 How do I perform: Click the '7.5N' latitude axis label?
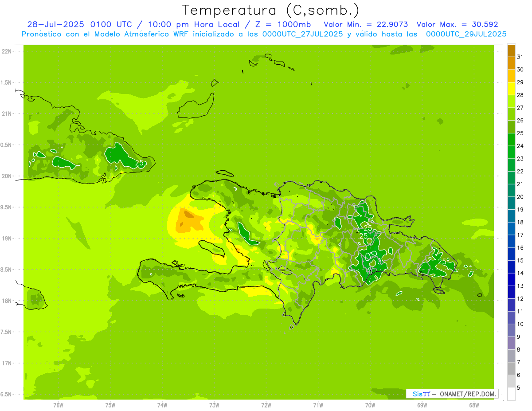click(x=7, y=332)
